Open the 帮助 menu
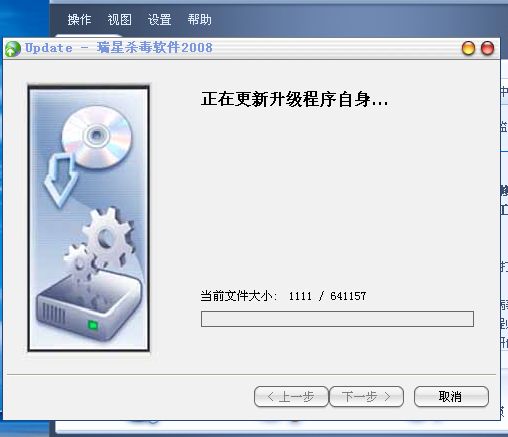 pyautogui.click(x=199, y=20)
